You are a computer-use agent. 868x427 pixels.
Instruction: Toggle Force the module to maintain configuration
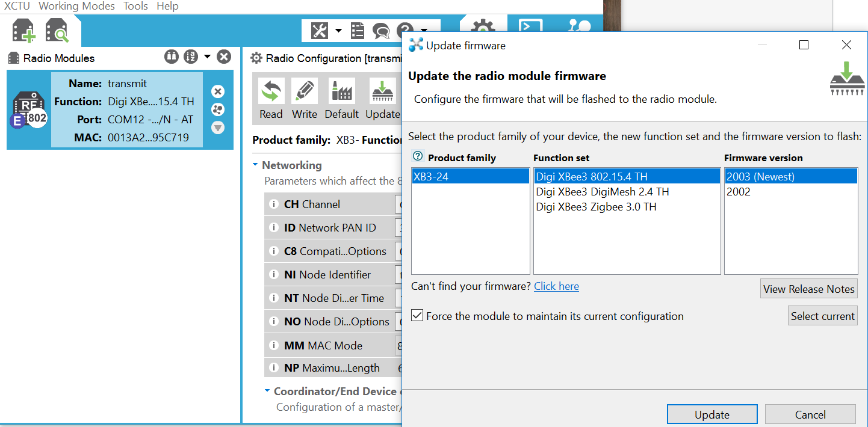click(x=417, y=316)
